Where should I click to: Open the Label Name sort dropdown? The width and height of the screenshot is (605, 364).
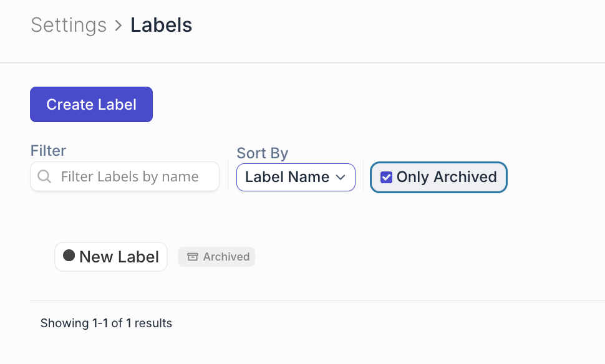point(295,177)
